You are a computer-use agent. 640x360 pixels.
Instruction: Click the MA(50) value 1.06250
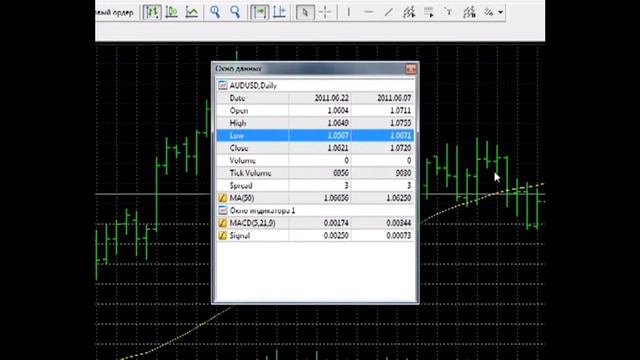coord(398,198)
